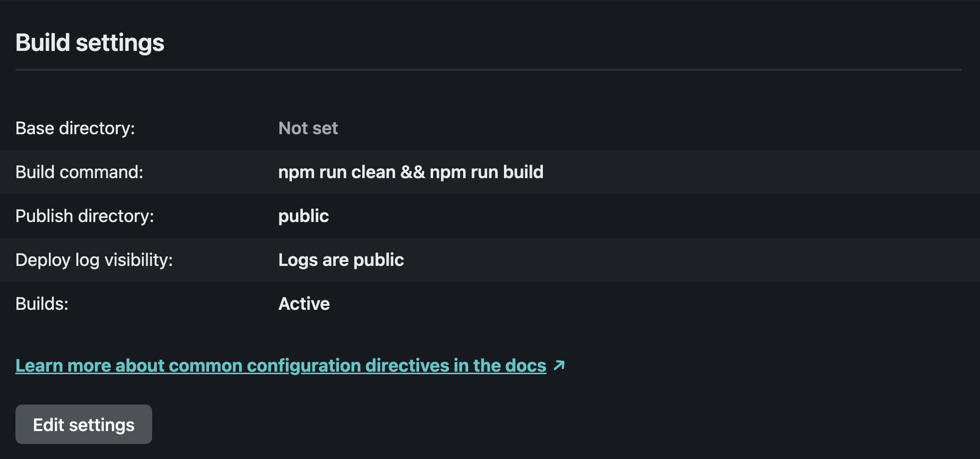Image resolution: width=980 pixels, height=459 pixels.
Task: Click the 'Active' builds status value
Action: [x=303, y=303]
